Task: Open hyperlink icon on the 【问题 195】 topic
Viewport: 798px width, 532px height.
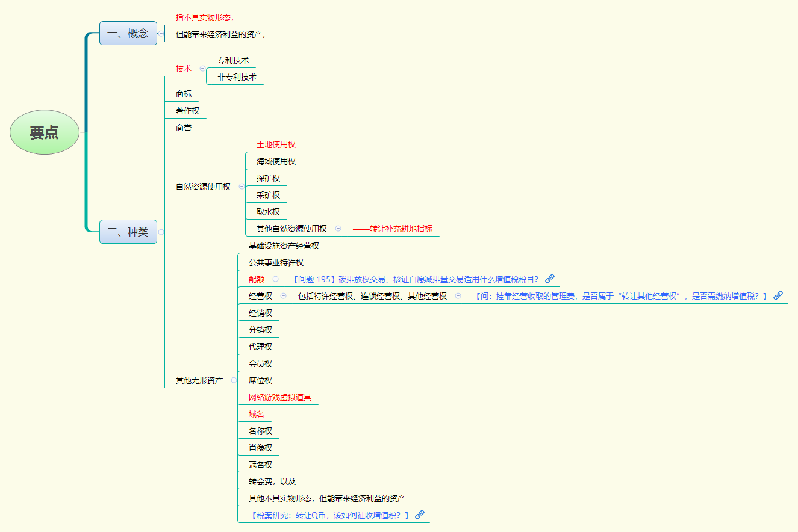Action: pyautogui.click(x=549, y=279)
